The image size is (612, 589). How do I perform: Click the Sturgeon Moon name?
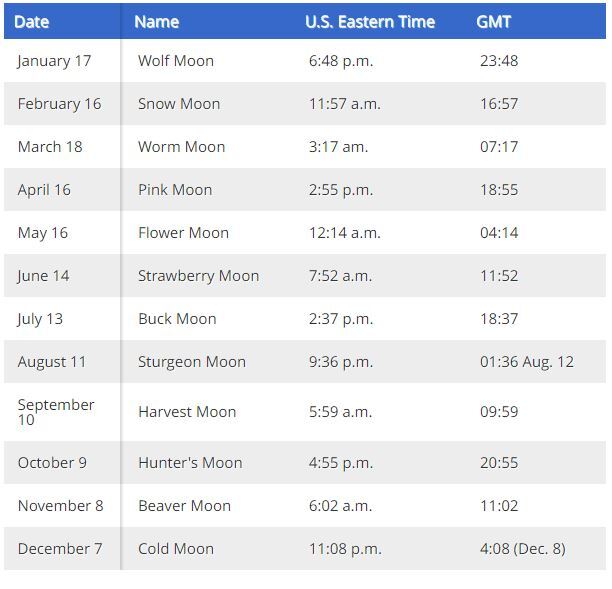click(192, 362)
